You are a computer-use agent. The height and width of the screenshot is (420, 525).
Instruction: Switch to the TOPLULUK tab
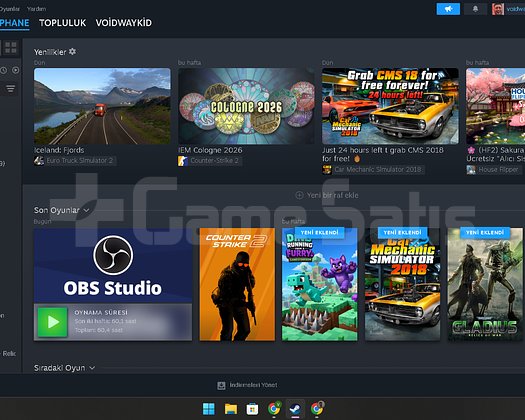62,23
